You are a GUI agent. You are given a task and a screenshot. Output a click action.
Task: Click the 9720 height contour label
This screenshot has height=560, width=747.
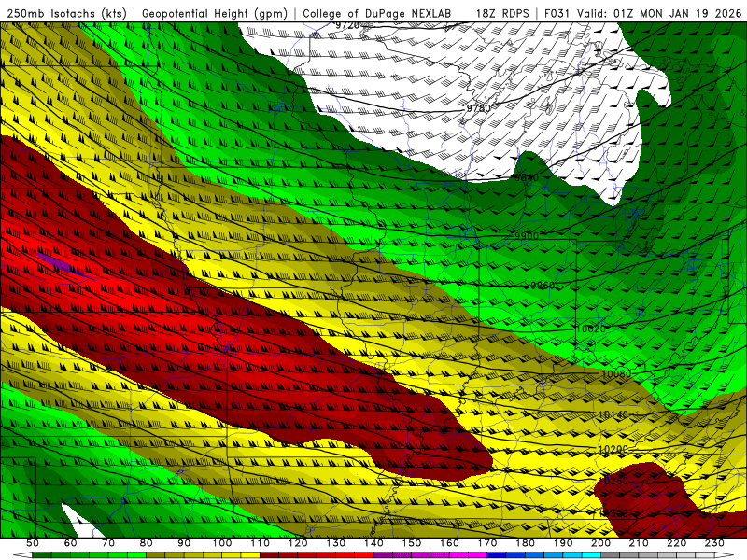pyautogui.click(x=347, y=25)
